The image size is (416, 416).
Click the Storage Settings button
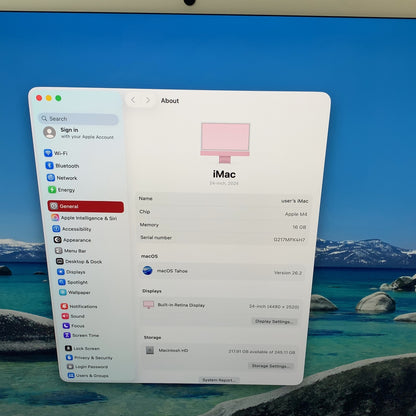pos(270,366)
